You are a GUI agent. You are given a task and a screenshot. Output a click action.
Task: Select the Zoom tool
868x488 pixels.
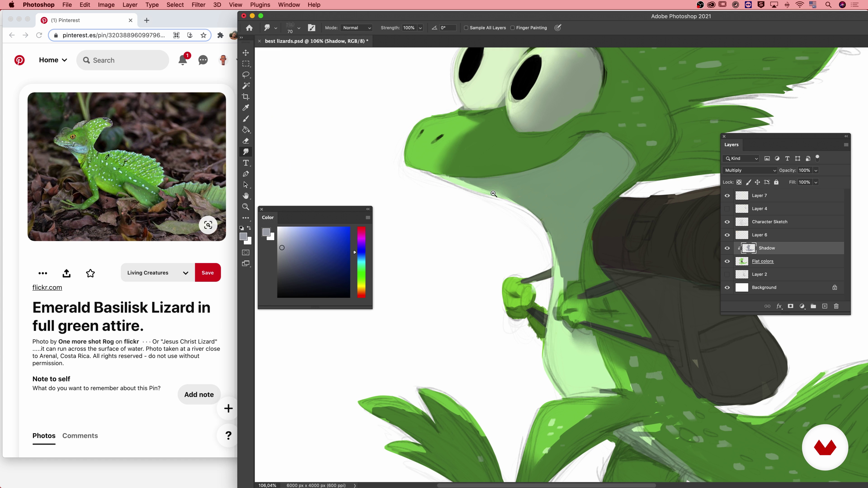pos(246,207)
